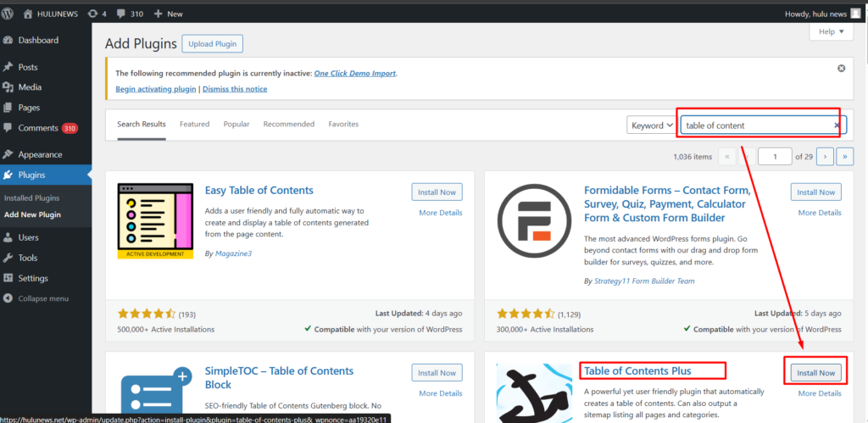
Task: Clear the plugin search field text
Action: tap(837, 125)
